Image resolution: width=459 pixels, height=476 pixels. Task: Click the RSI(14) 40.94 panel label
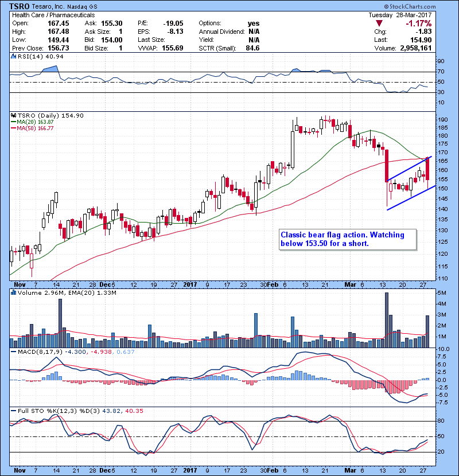[x=40, y=56]
